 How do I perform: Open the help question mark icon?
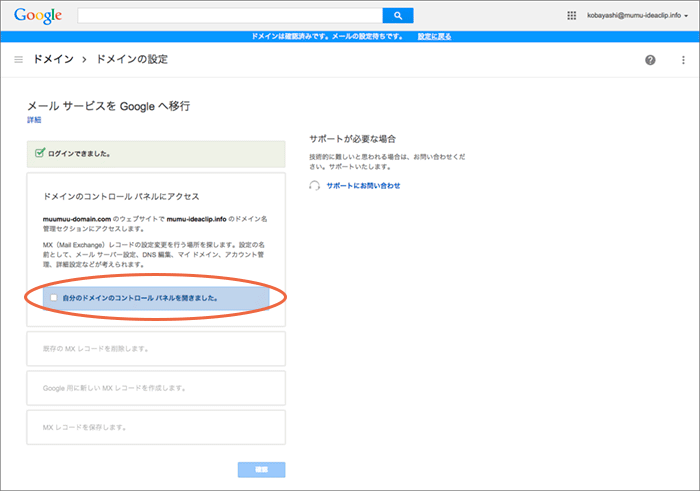coord(650,60)
